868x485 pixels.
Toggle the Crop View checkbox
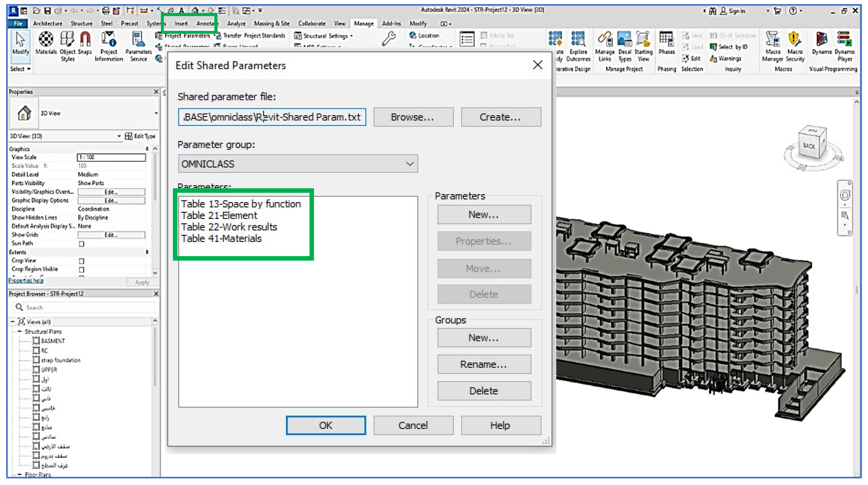coord(82,261)
